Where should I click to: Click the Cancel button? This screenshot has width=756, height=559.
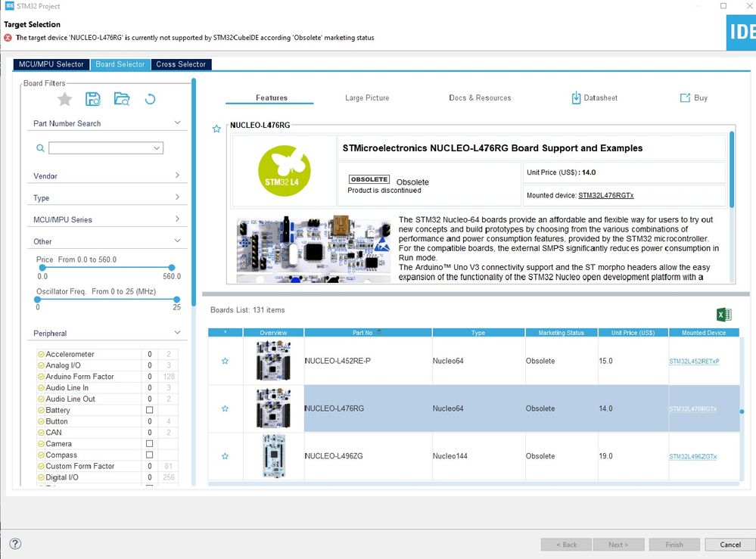(x=730, y=545)
